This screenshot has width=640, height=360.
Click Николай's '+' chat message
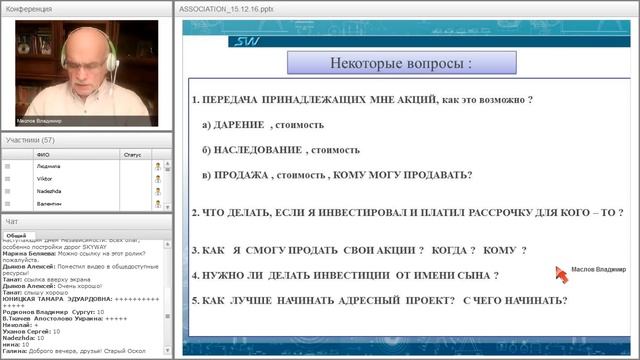click(20, 325)
